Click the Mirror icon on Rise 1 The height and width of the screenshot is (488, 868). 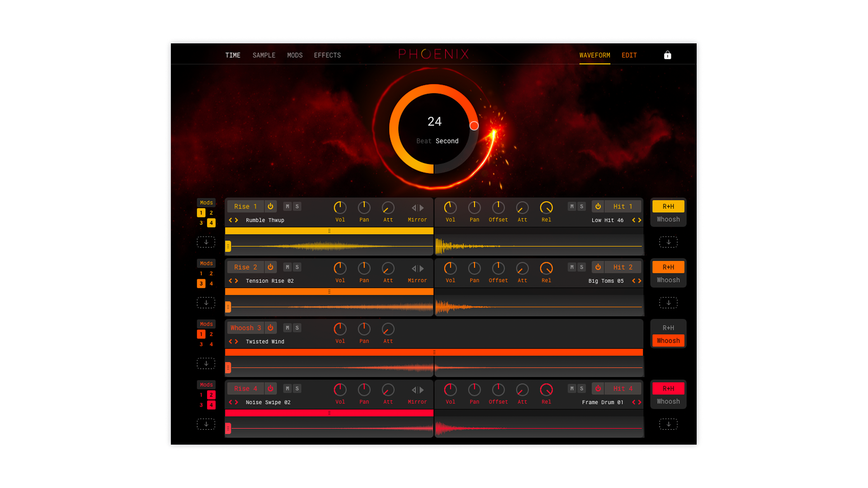click(x=417, y=208)
